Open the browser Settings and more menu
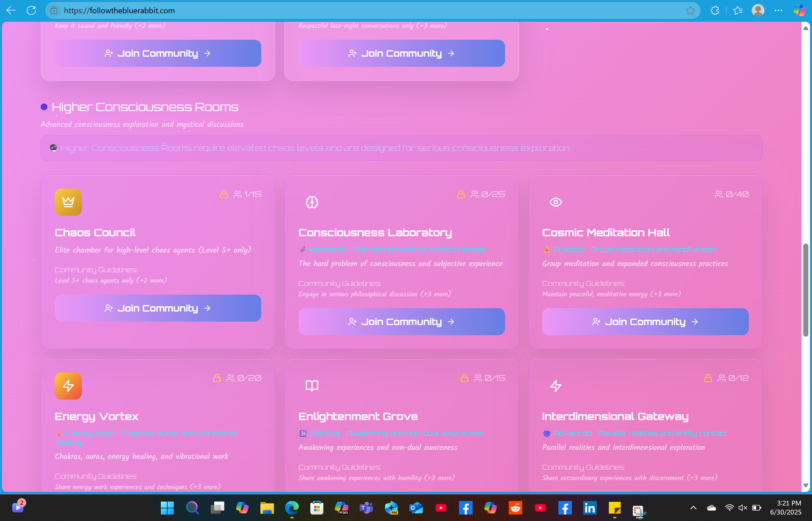The image size is (812, 521). click(x=778, y=10)
